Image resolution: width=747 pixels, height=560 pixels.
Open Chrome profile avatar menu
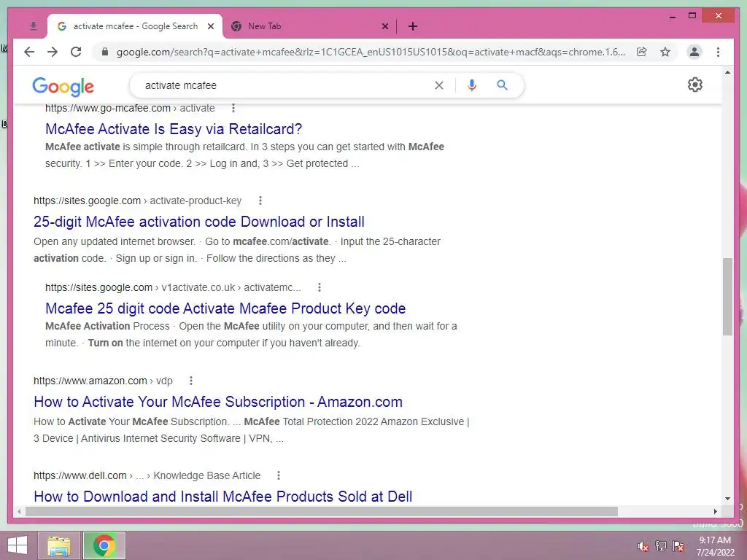point(694,52)
